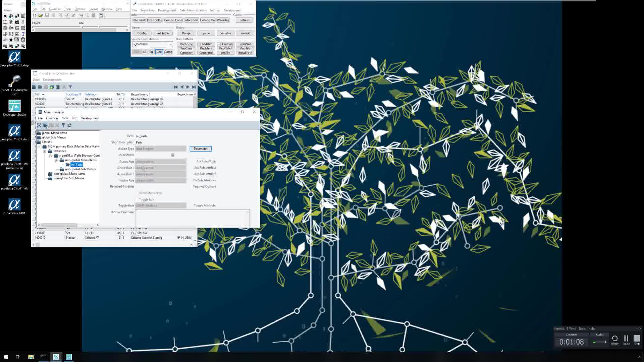Open the Windows Start menu
Image resolution: width=644 pixels, height=362 pixels.
(6, 357)
